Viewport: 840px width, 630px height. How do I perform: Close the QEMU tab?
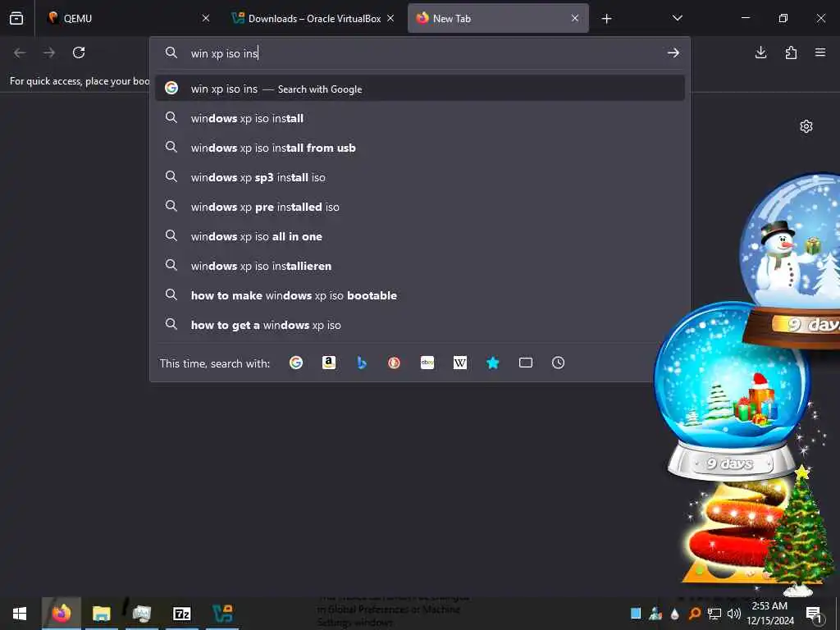pyautogui.click(x=206, y=18)
